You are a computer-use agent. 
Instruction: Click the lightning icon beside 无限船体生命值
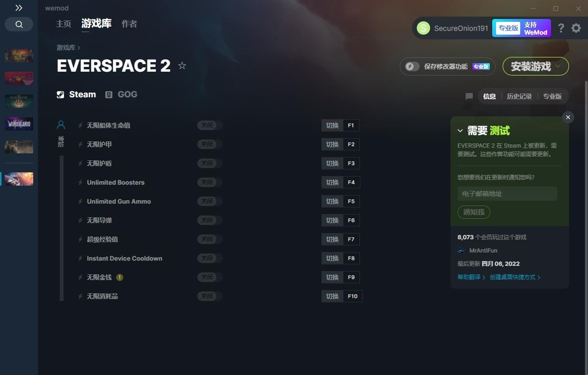81,125
